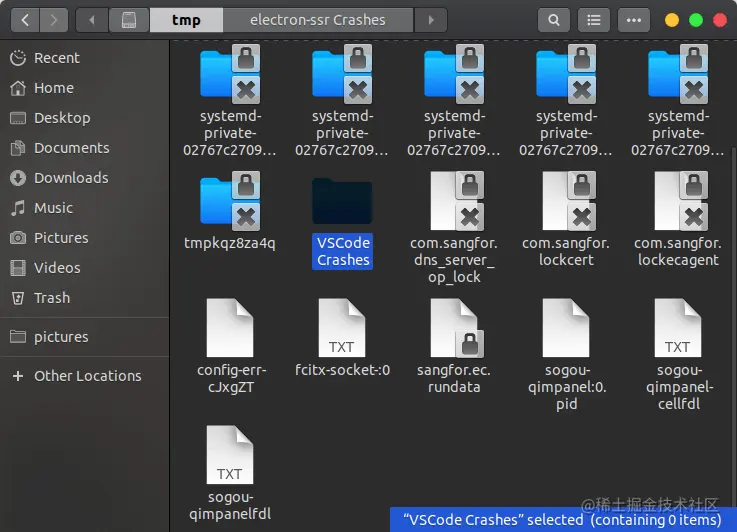Click the Recent clock icon
Viewport: 737px width, 532px height.
pyautogui.click(x=18, y=58)
